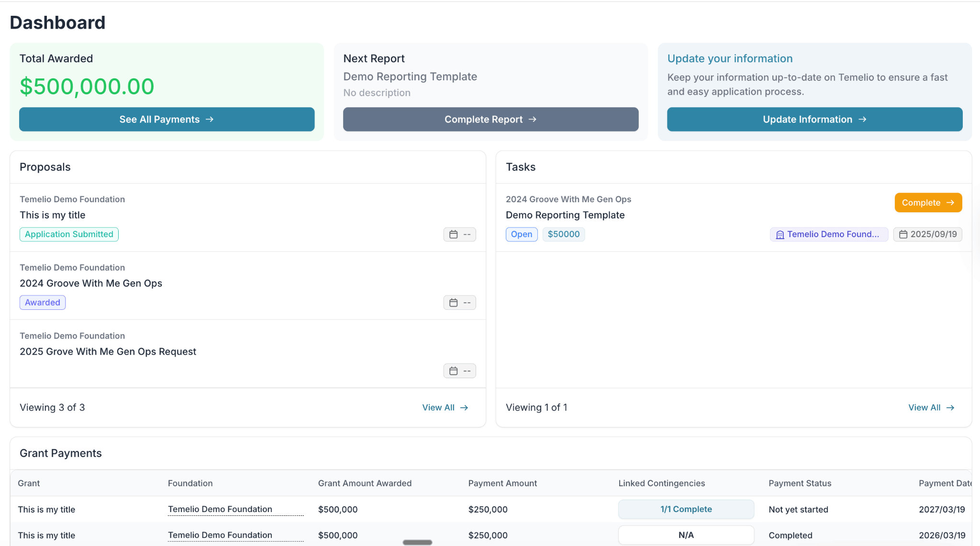Click calendar icon on 2025 Grove With Me proposal
Image resolution: width=980 pixels, height=546 pixels.
click(x=453, y=371)
